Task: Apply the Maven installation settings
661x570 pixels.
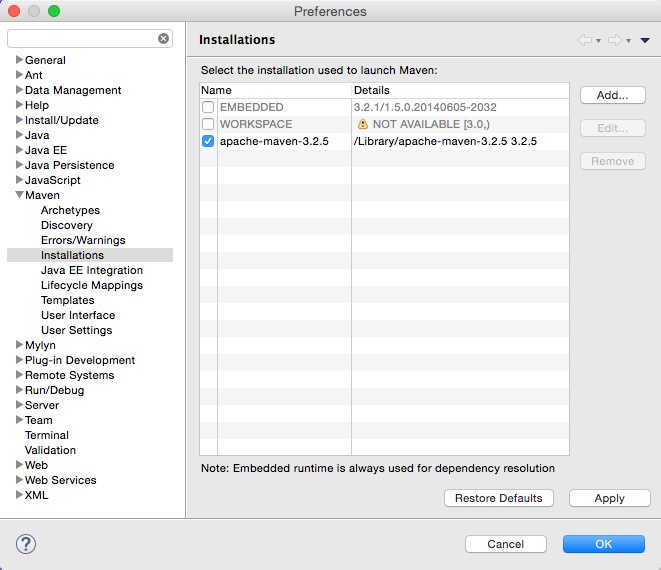Action: 610,498
